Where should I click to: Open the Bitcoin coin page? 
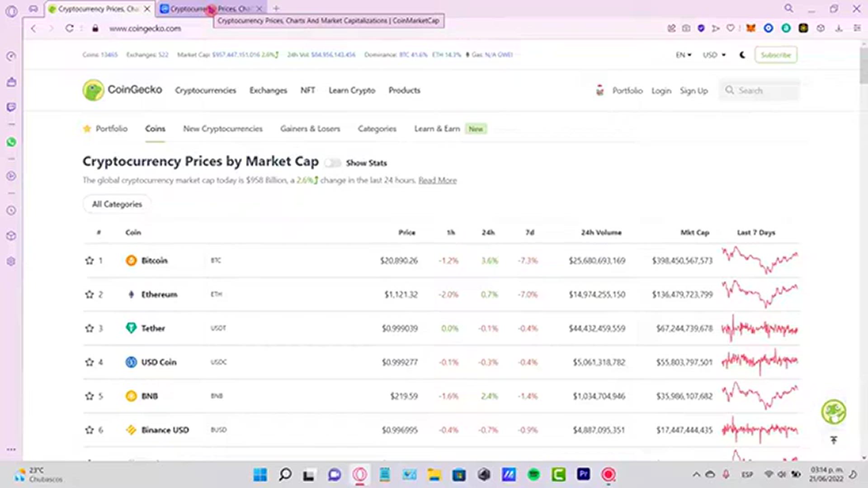tap(154, 261)
